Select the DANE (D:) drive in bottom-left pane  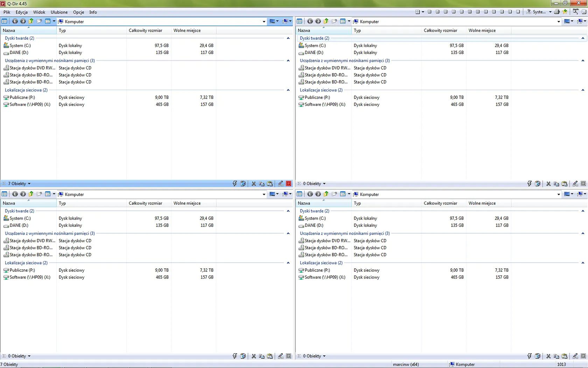click(x=19, y=225)
